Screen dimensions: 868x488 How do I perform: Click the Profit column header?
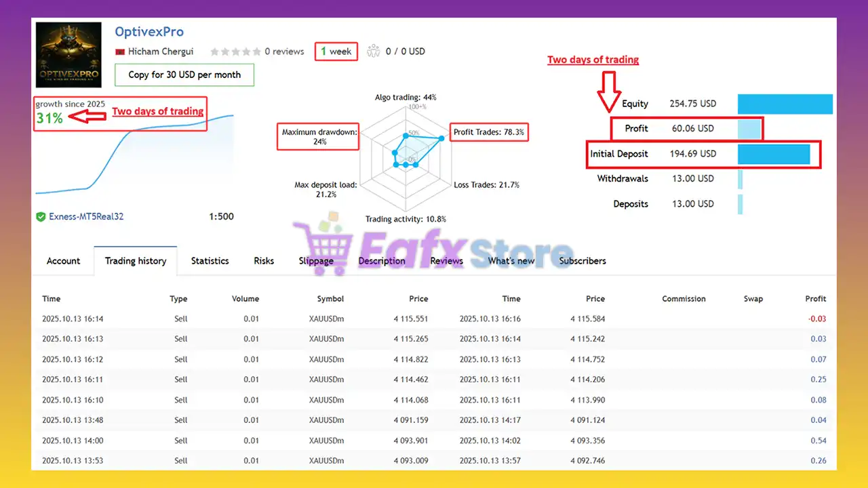(815, 299)
